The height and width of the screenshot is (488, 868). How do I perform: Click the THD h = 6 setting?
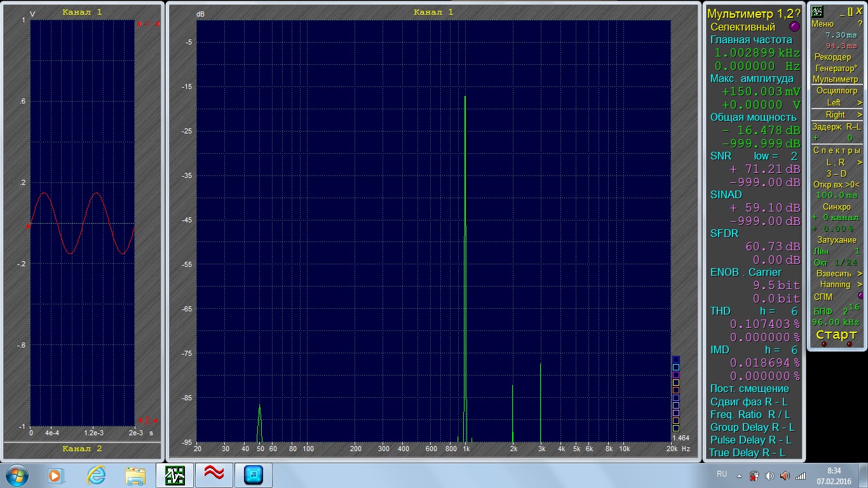[754, 311]
